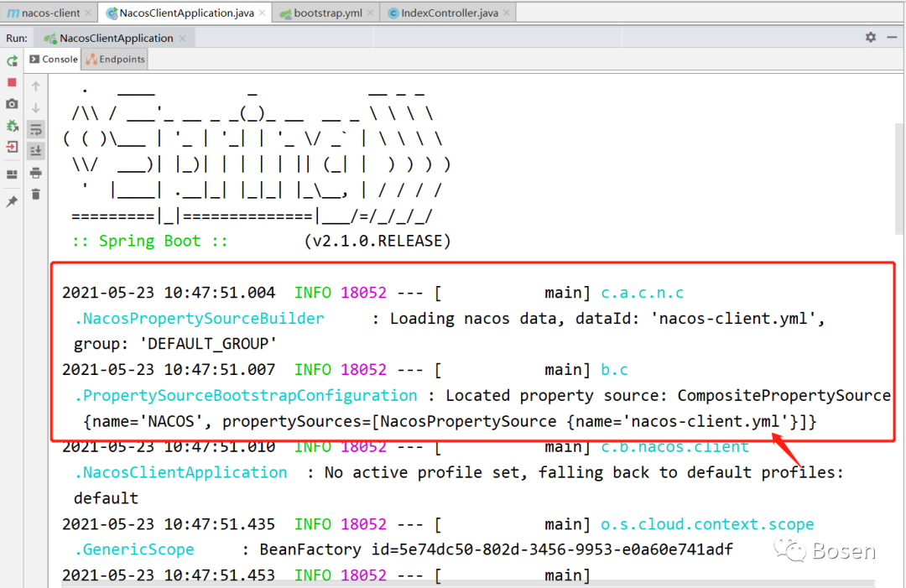This screenshot has width=906, height=588.
Task: Click the terminal icon on the Console tab
Action: point(34,59)
